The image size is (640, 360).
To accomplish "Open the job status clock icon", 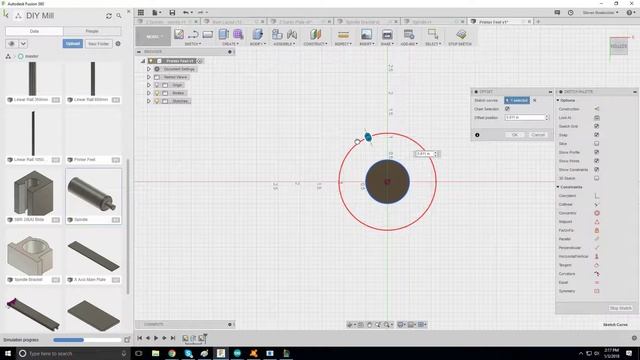I will point(571,13).
